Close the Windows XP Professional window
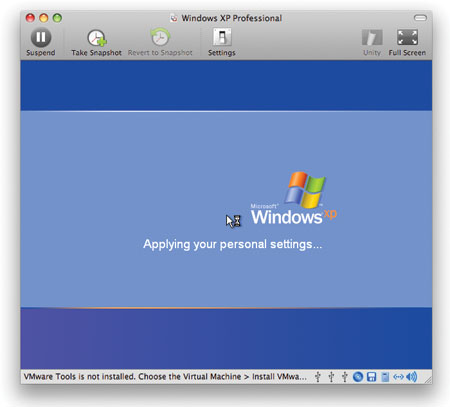 [30, 18]
